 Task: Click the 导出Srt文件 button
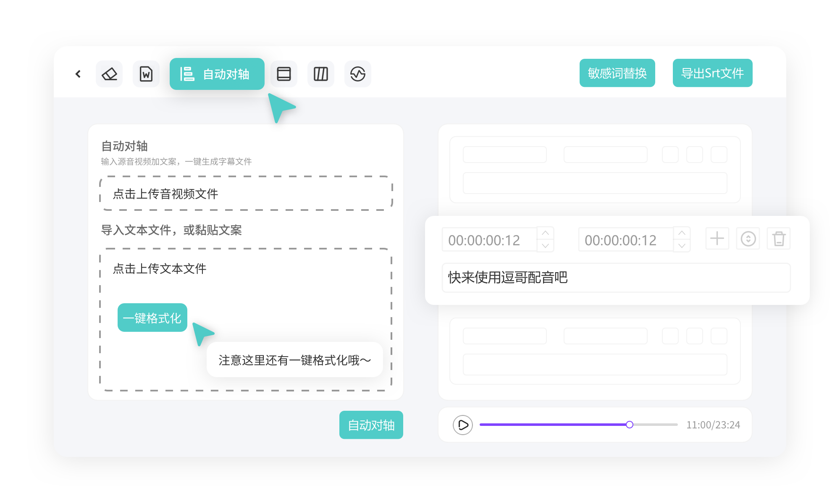712,73
